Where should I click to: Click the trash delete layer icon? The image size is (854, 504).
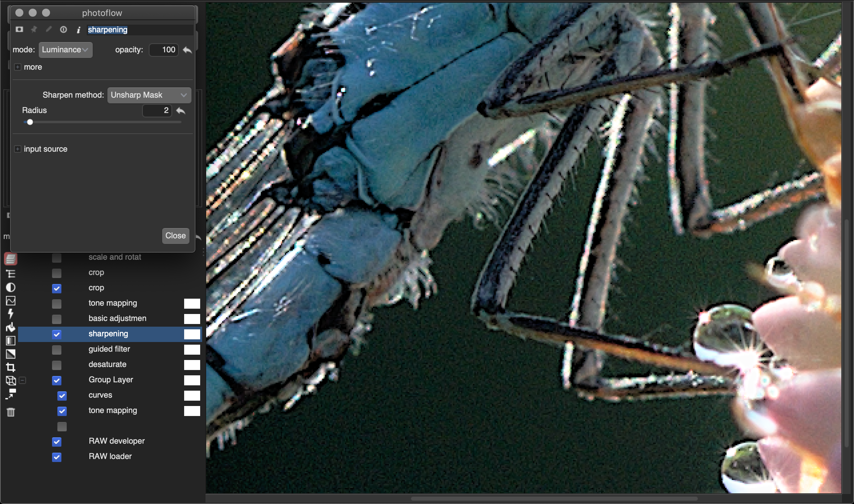pos(11,412)
